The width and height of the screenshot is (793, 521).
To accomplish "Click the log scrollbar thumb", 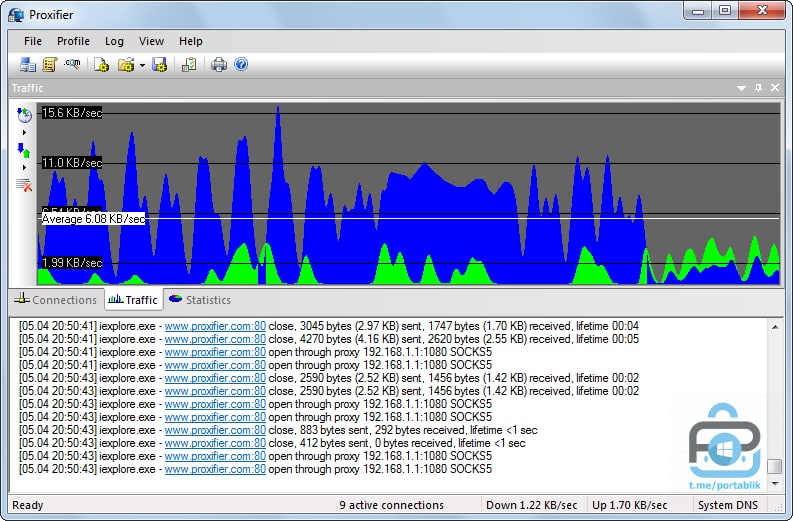I will click(x=775, y=466).
